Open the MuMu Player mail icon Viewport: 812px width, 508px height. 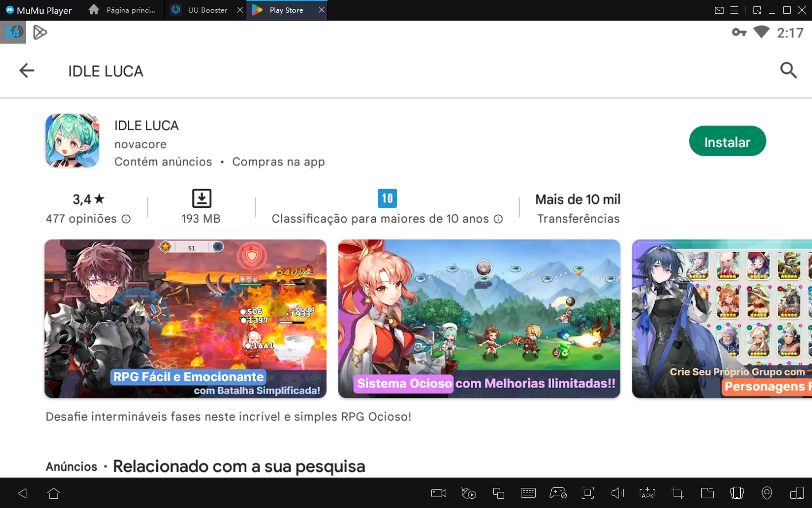[x=719, y=10]
